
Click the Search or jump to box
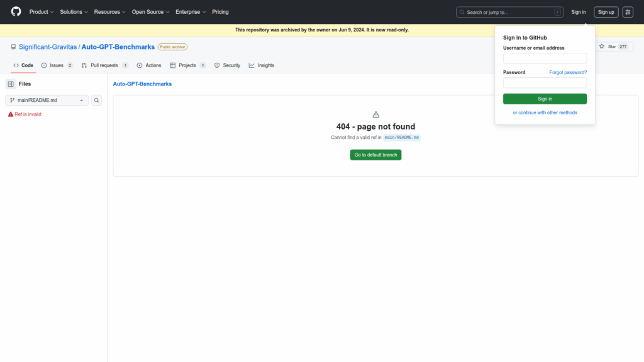[x=509, y=12]
